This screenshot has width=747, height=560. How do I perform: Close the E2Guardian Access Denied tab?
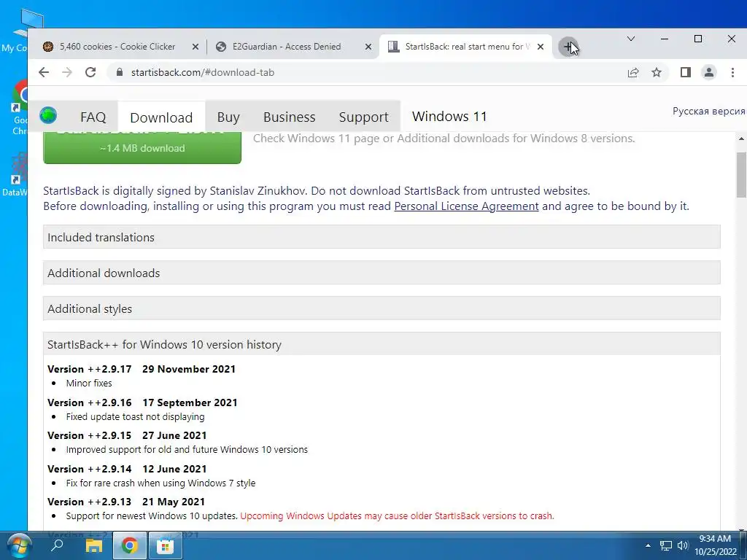[x=368, y=47]
